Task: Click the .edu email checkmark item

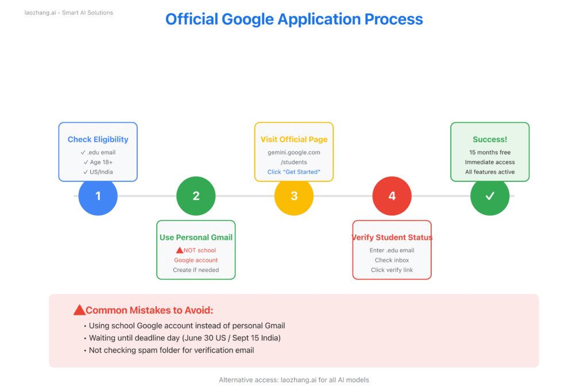Action: tap(98, 152)
